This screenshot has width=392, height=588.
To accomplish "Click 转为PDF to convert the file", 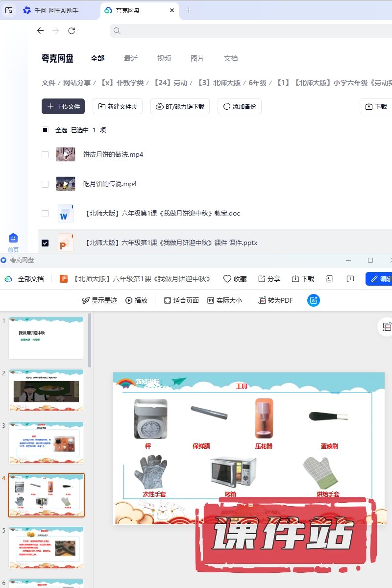I will [275, 300].
